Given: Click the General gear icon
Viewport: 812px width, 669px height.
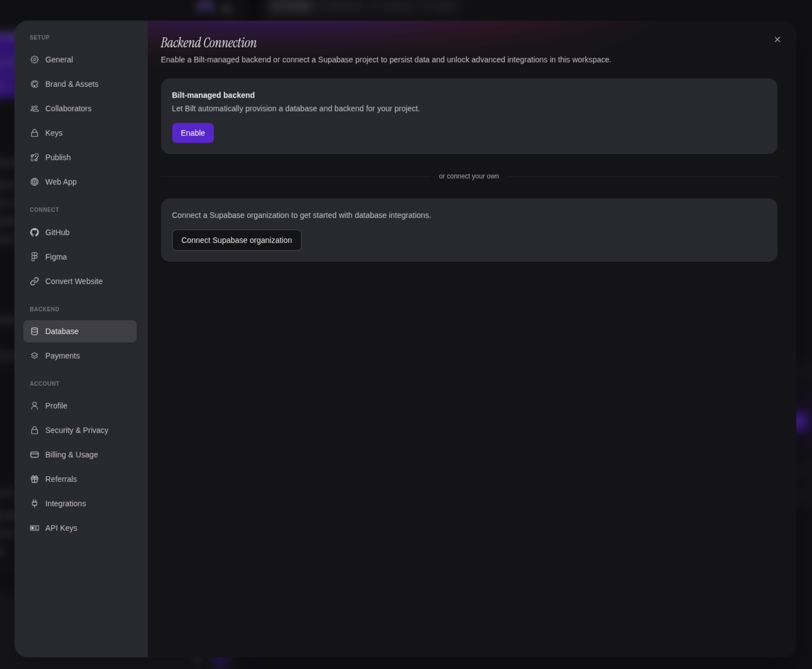Looking at the screenshot, I should pyautogui.click(x=34, y=60).
